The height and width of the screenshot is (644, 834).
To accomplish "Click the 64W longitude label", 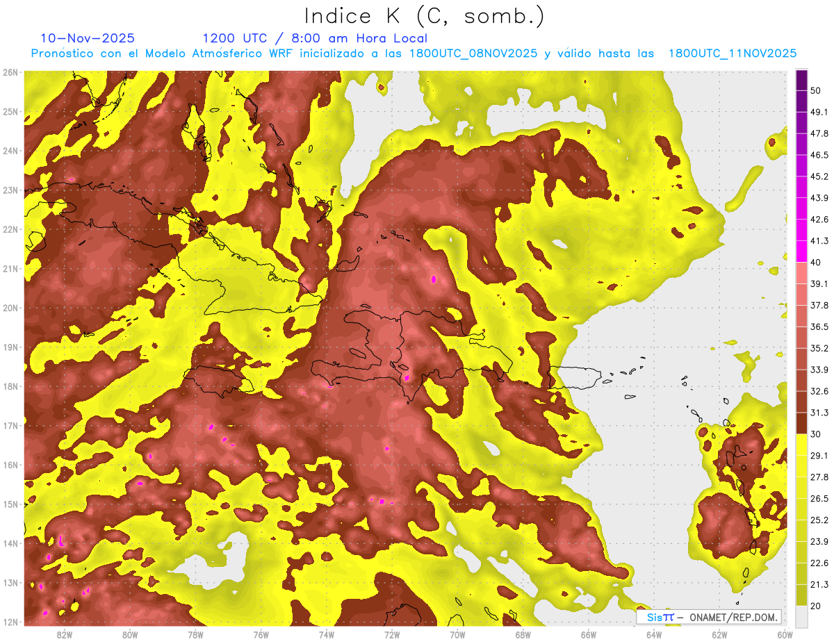I will [654, 634].
